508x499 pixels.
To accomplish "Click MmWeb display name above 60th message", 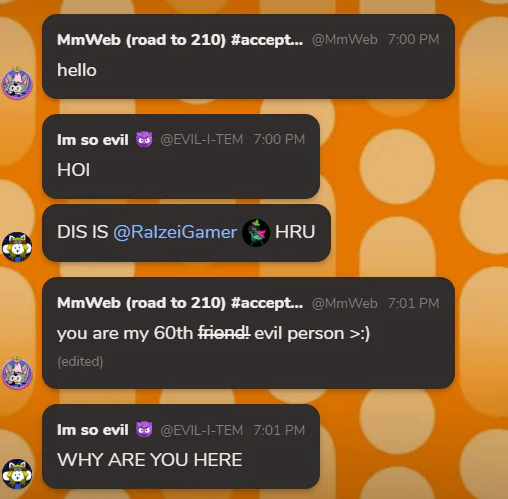I will pyautogui.click(x=180, y=303).
